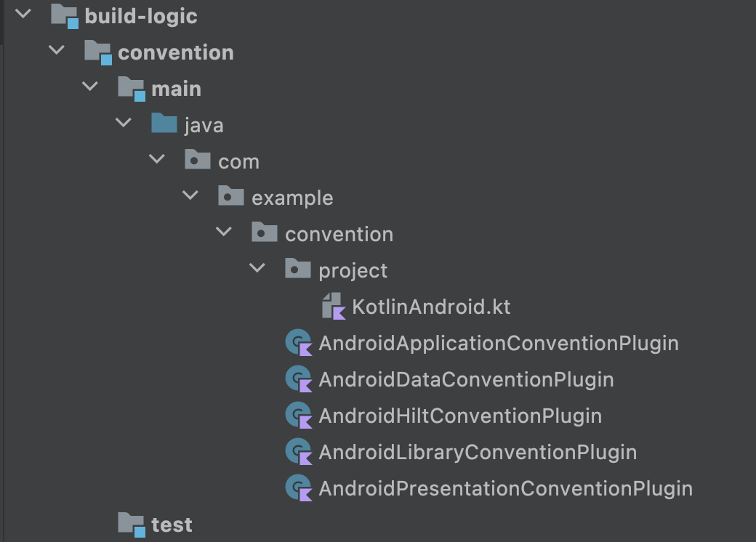Select AndroidDataConventionPlugin in the tree
756x542 pixels.
click(x=466, y=379)
